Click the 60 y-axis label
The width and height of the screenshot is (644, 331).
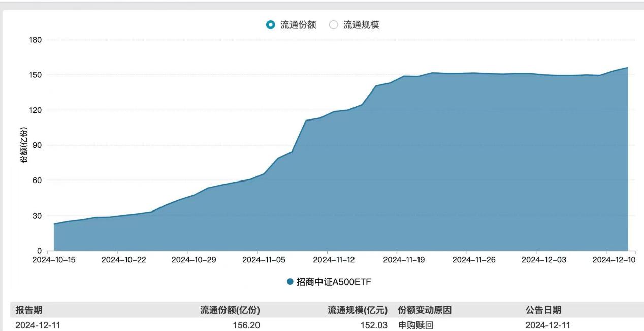tap(38, 180)
